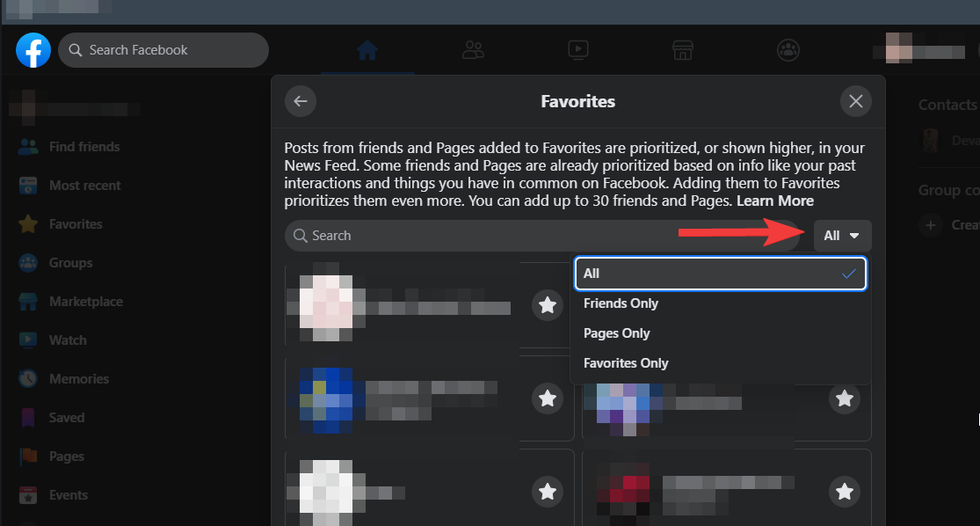Select the All option in filter list
This screenshot has height=526, width=980.
720,274
